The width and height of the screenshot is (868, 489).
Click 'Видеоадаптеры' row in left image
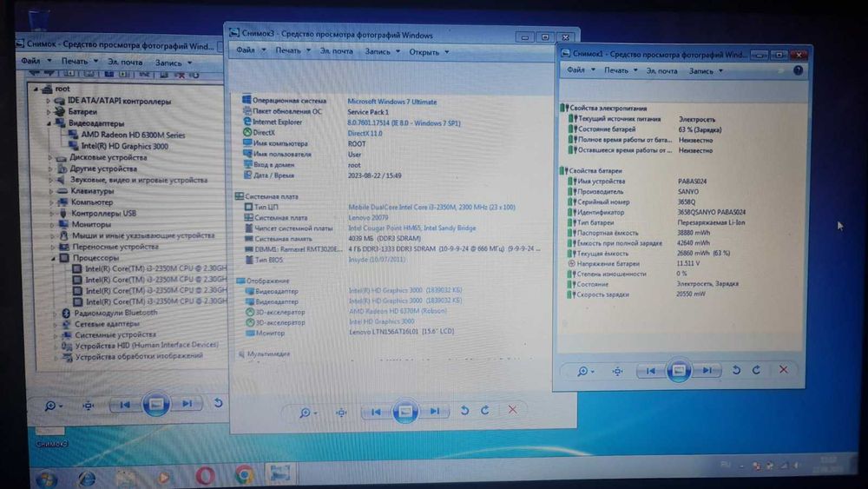89,123
